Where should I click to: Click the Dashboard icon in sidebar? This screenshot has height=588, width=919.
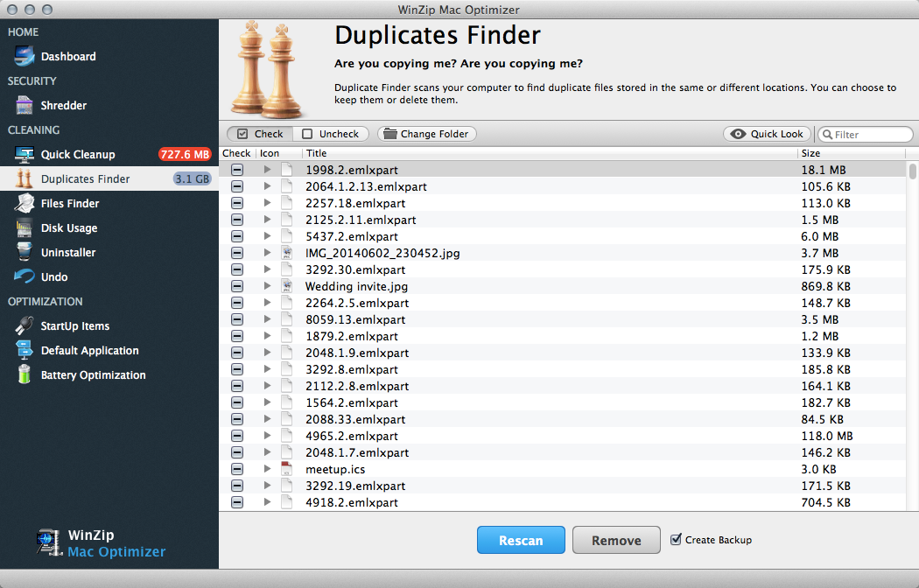point(25,57)
